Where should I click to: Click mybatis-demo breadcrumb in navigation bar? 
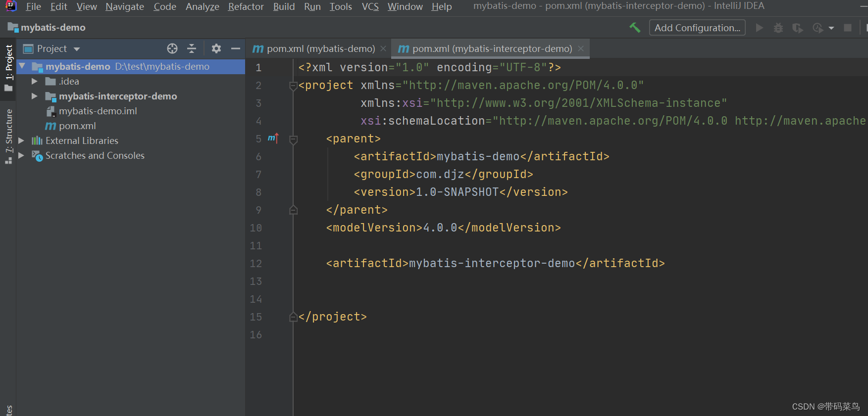click(53, 28)
